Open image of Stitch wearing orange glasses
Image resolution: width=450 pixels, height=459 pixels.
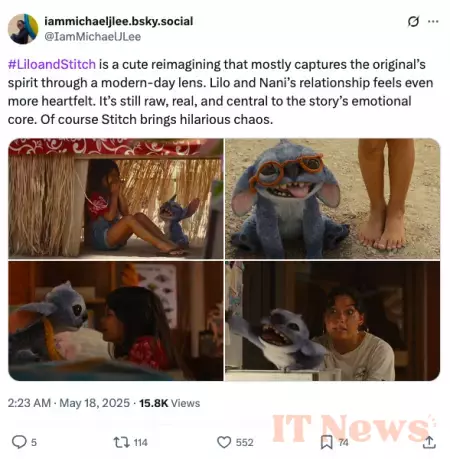333,198
